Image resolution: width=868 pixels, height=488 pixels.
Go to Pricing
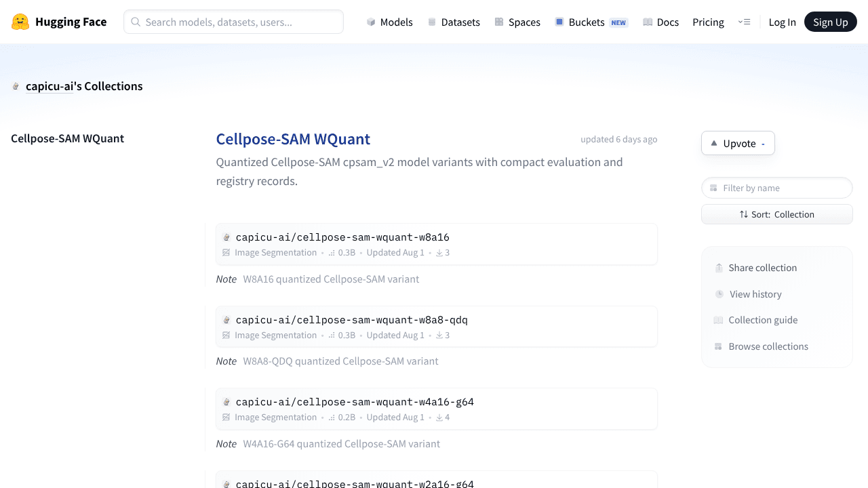point(708,22)
